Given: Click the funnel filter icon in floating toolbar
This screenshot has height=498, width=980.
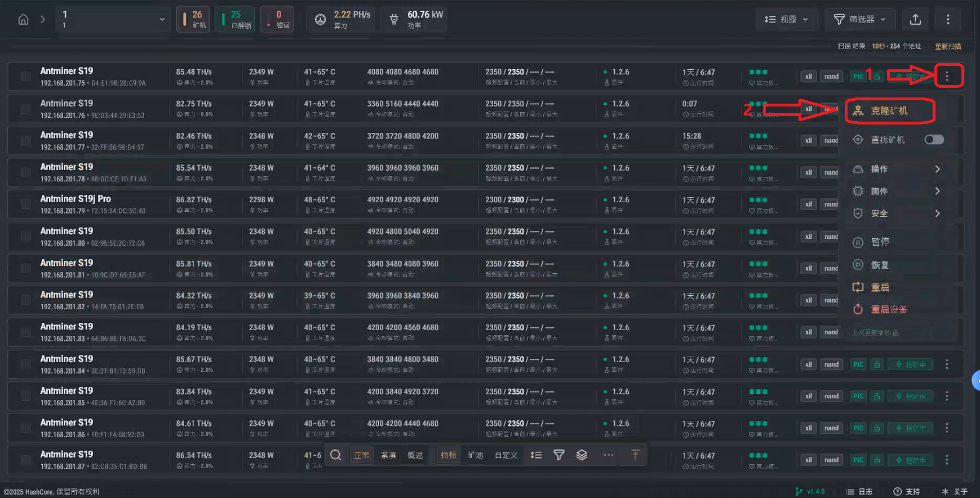Looking at the screenshot, I should tap(558, 455).
